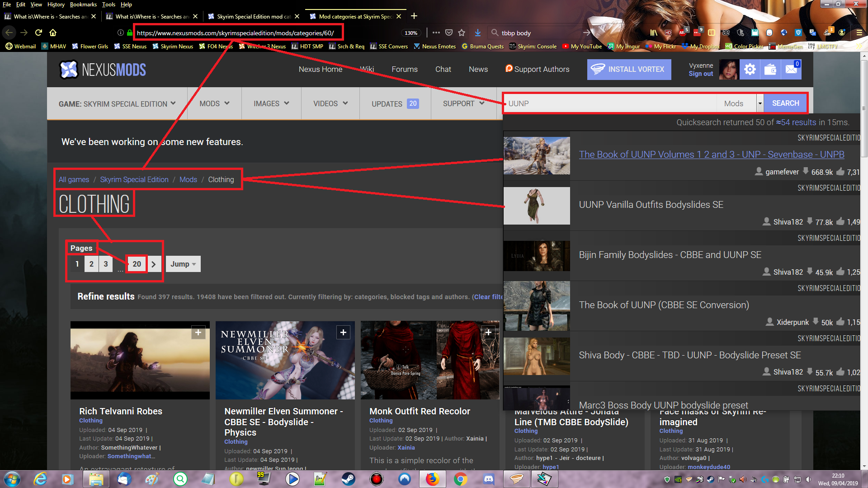Click the Clear filters link

(x=488, y=297)
